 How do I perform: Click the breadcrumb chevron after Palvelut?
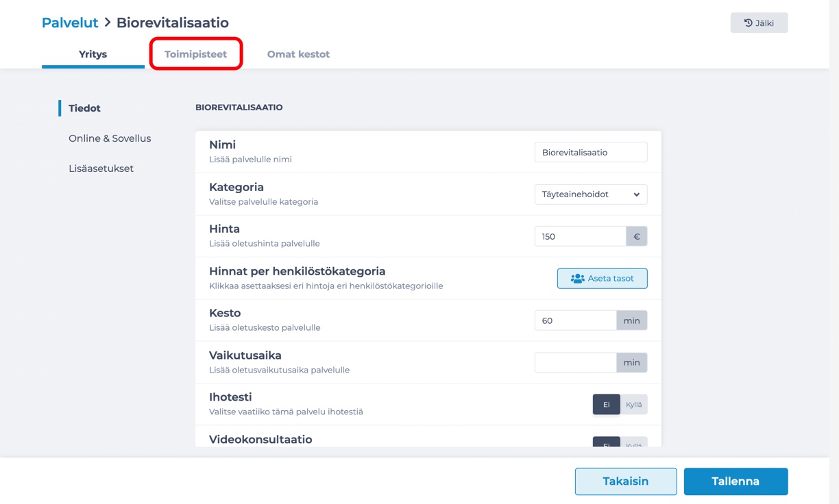(108, 23)
